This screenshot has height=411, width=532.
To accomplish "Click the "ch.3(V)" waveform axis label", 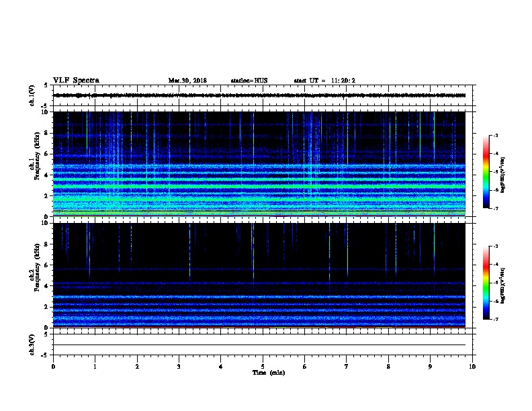I will pos(32,345).
